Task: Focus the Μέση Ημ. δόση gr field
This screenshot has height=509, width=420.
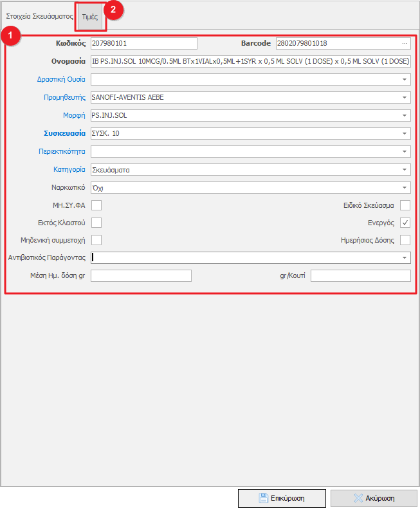Action: click(142, 275)
